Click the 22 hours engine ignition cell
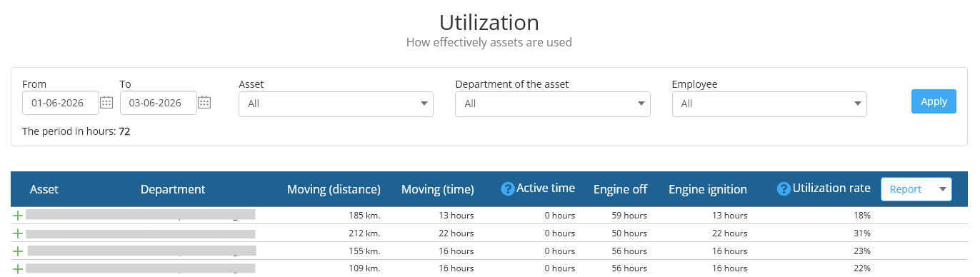The image size is (980, 277). pos(730,233)
